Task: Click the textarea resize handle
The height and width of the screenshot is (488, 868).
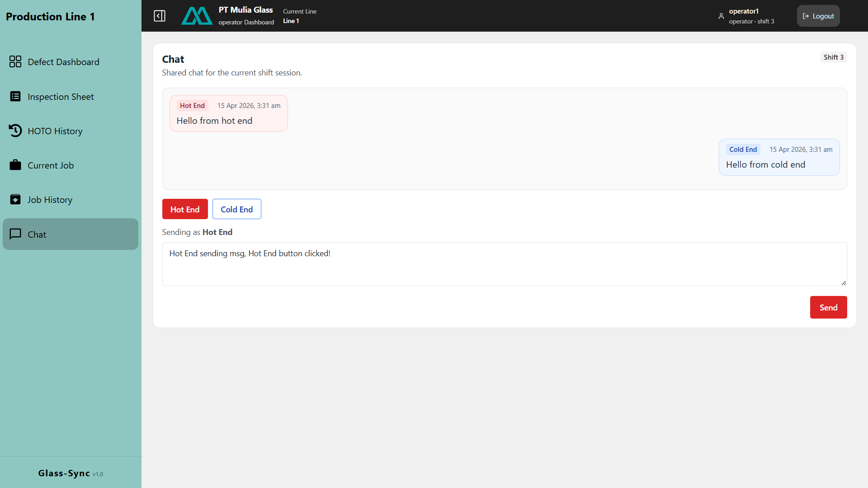Action: [x=844, y=283]
